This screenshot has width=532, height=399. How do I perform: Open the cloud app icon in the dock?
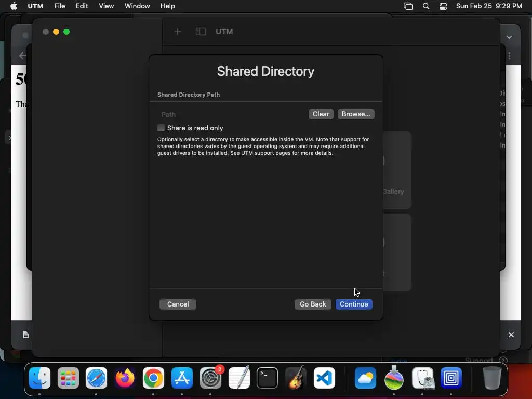(x=365, y=378)
